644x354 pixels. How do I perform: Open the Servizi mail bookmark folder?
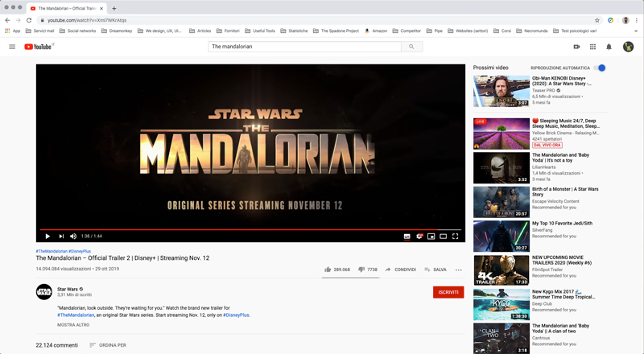(x=39, y=31)
